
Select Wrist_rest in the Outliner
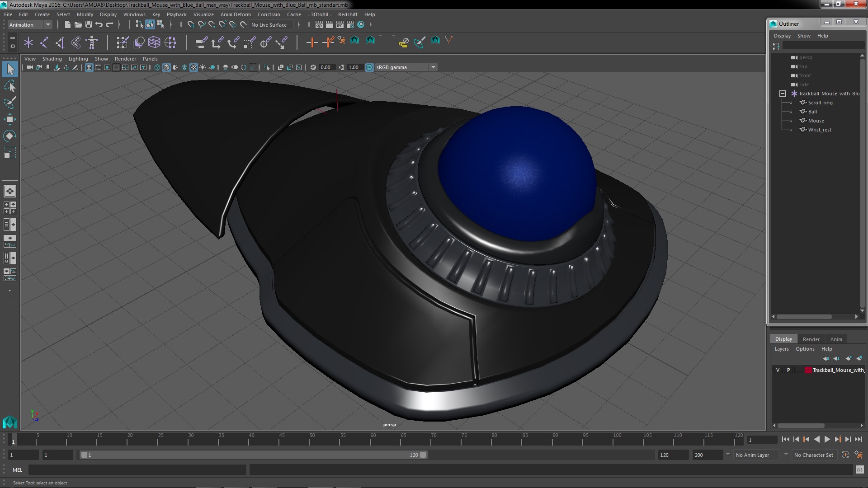click(x=820, y=130)
